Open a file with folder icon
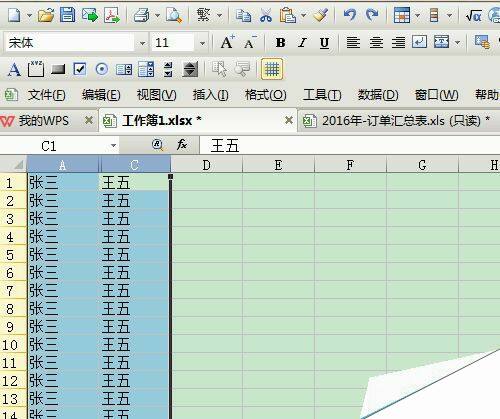 [46, 15]
